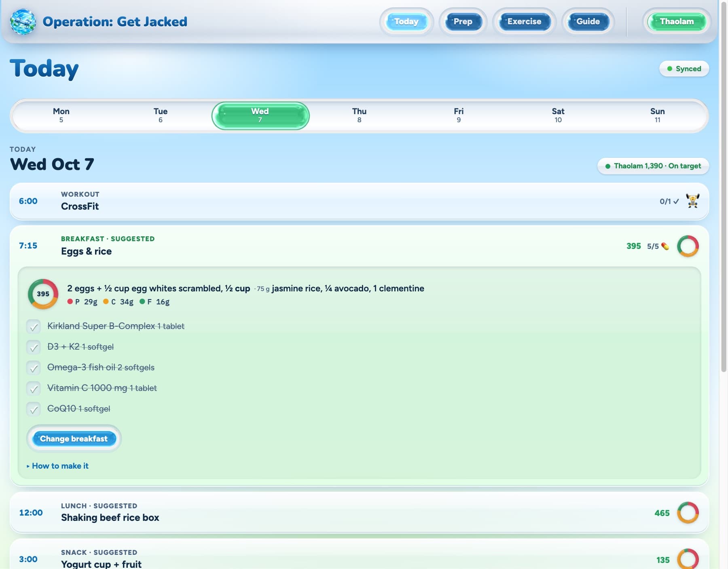Click the Operation: Get Jacked title
The image size is (728, 569).
point(115,21)
